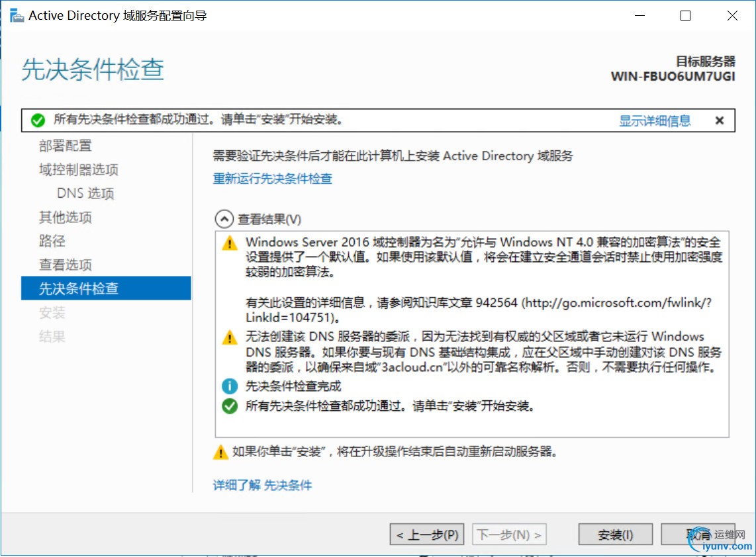Click warning icon beside DNS delegation message
Image resolution: width=756 pixels, height=557 pixels.
tap(230, 337)
